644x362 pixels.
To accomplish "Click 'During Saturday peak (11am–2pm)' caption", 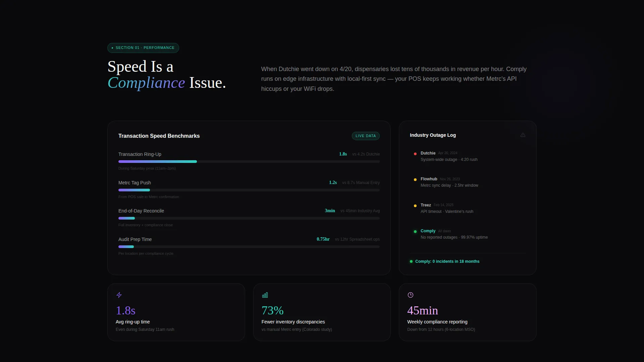I will pyautogui.click(x=147, y=168).
